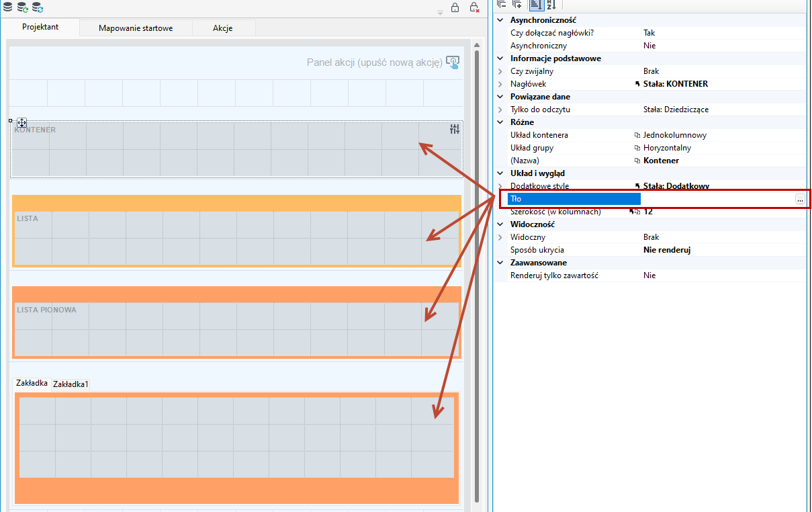Click the plain database icon in the top toolbar
812x512 pixels.
pos(7,7)
